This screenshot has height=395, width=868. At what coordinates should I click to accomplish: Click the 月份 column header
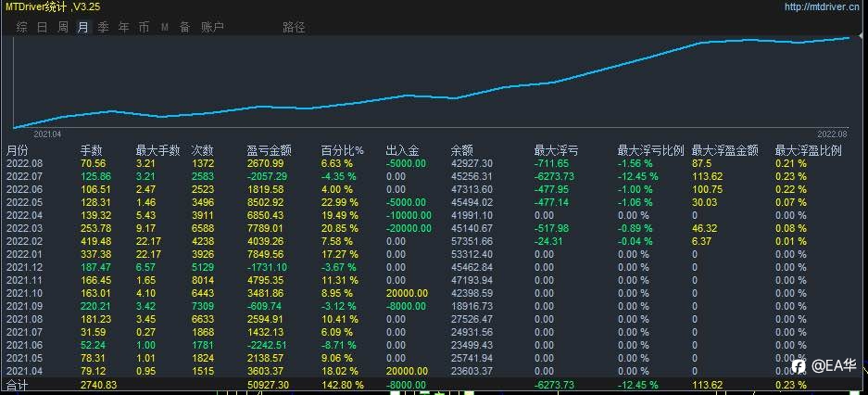(18, 151)
